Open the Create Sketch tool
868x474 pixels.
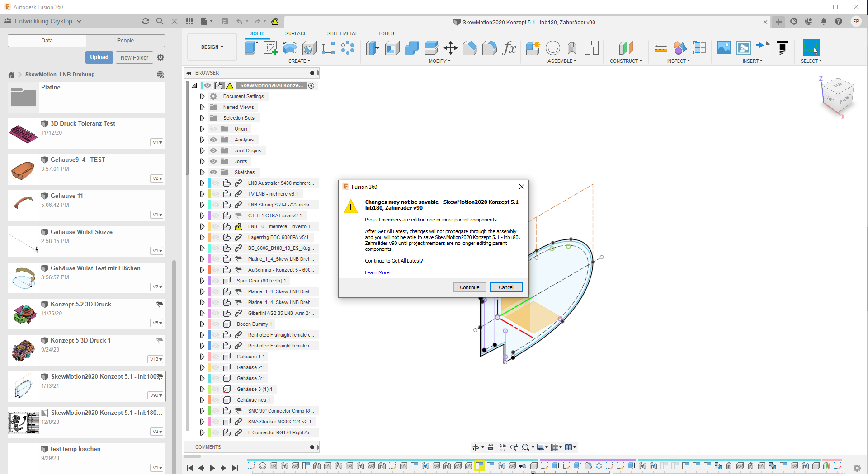click(271, 47)
